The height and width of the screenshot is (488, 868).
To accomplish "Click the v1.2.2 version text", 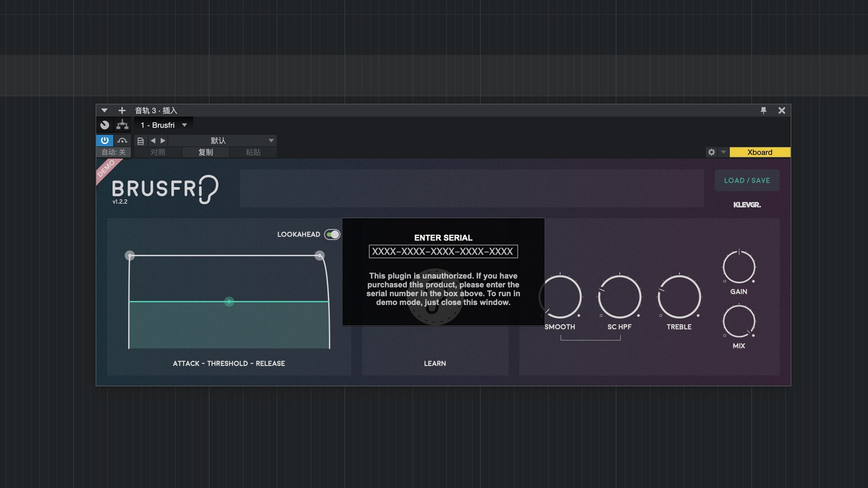I will point(120,202).
